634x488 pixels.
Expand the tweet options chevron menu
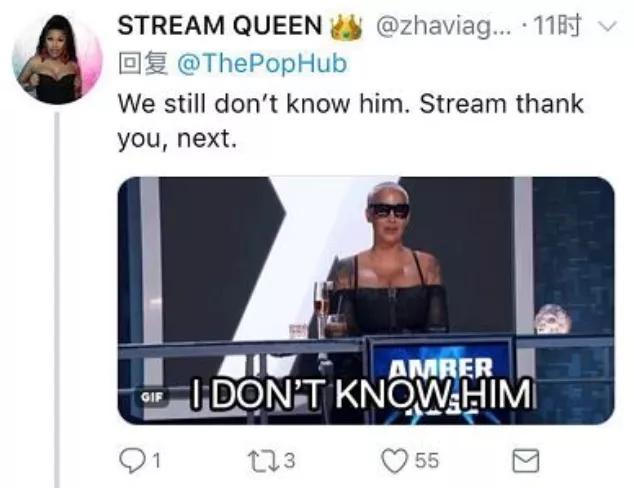pyautogui.click(x=608, y=27)
